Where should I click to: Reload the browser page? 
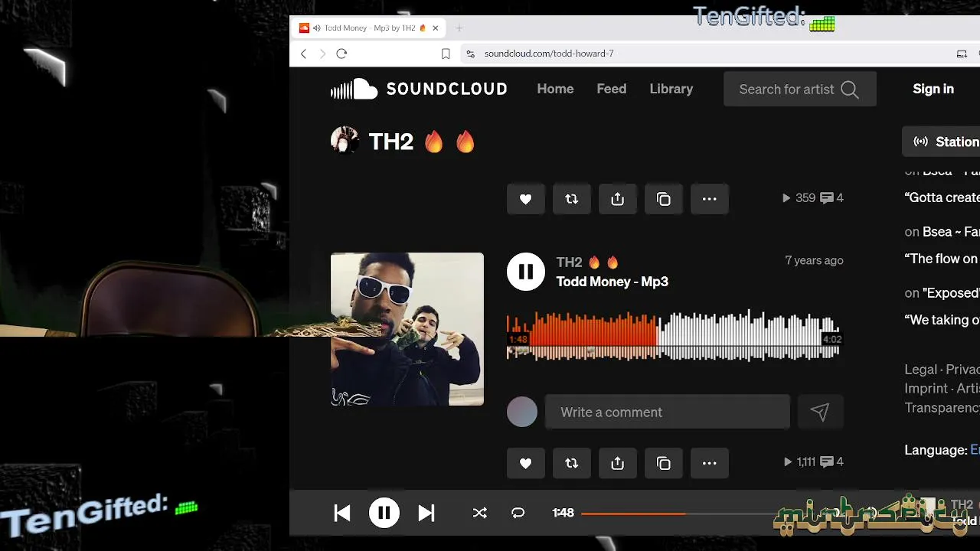point(341,54)
